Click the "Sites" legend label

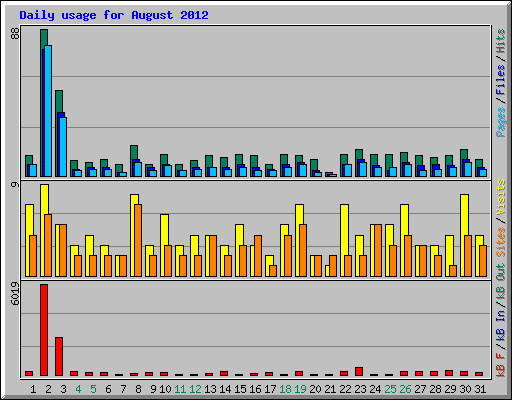pyautogui.click(x=501, y=242)
